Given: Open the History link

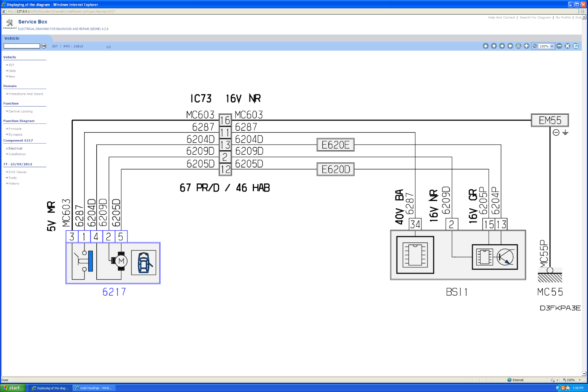Looking at the screenshot, I should (x=14, y=183).
